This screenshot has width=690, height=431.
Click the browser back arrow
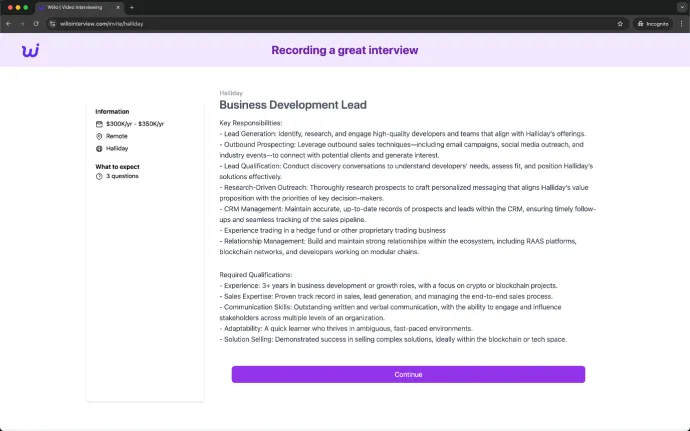(x=8, y=24)
